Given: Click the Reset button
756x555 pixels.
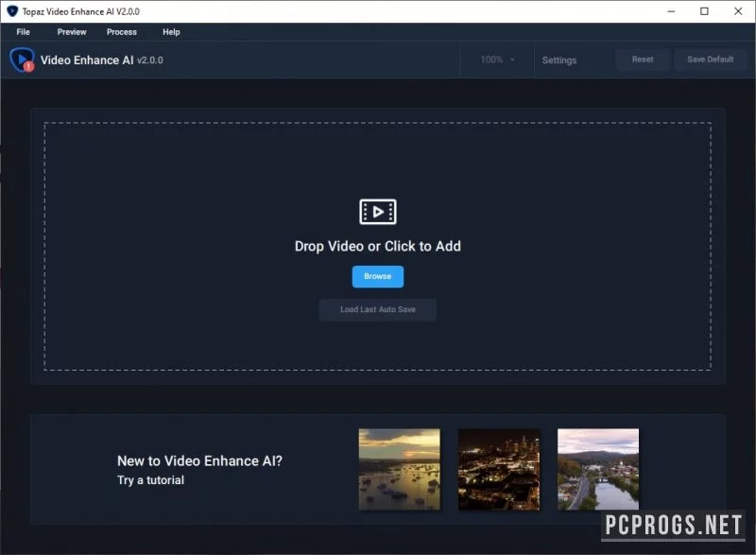Looking at the screenshot, I should coord(643,60).
